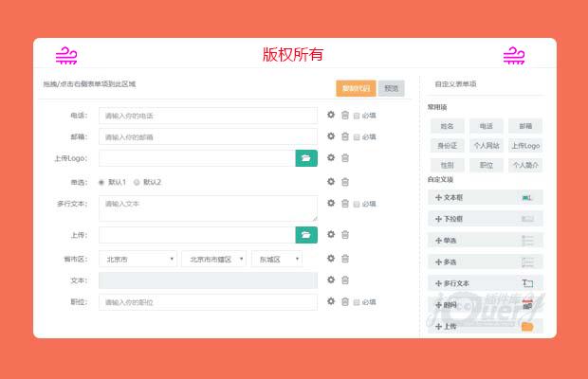Viewport: 588px width, 379px height.
Task: Expand the 北京市市辖区 city dropdown
Action: [213, 259]
